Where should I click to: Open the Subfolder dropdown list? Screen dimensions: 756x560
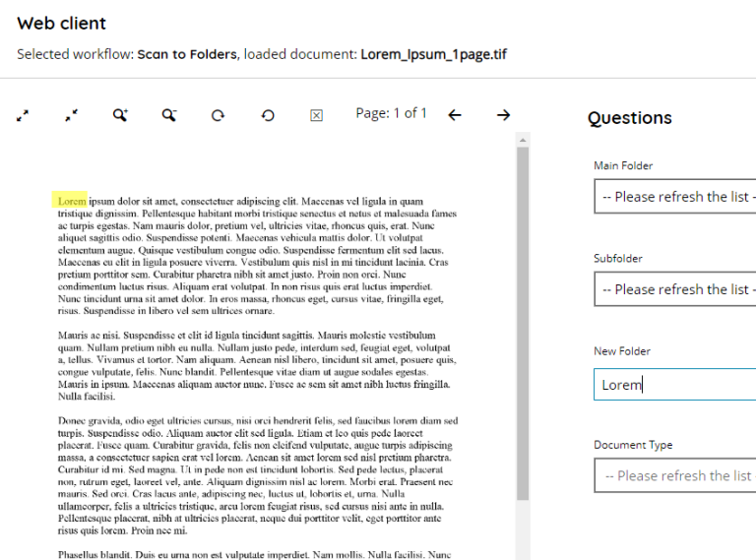click(x=675, y=289)
